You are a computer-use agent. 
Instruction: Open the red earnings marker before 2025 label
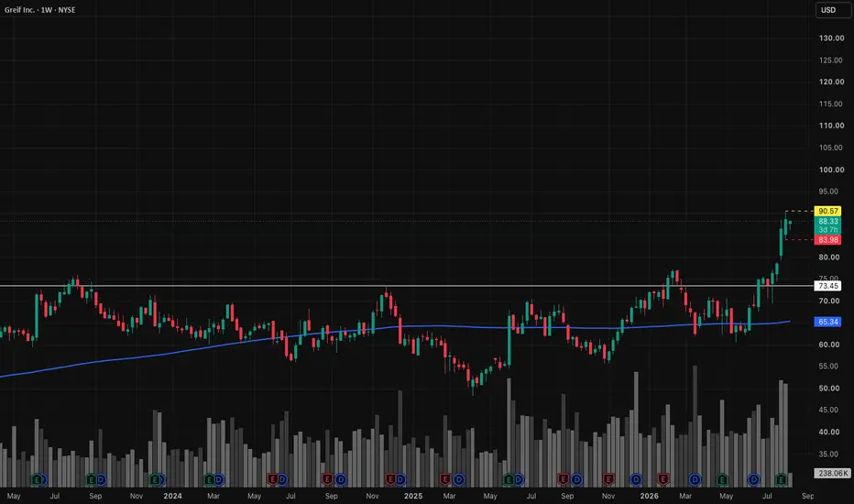pyautogui.click(x=390, y=479)
